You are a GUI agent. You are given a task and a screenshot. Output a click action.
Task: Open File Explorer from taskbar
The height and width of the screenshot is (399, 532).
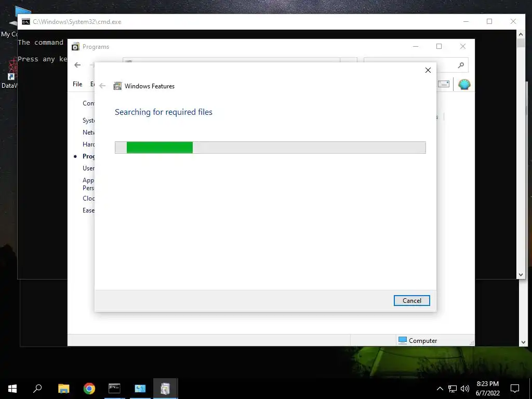[63, 389]
